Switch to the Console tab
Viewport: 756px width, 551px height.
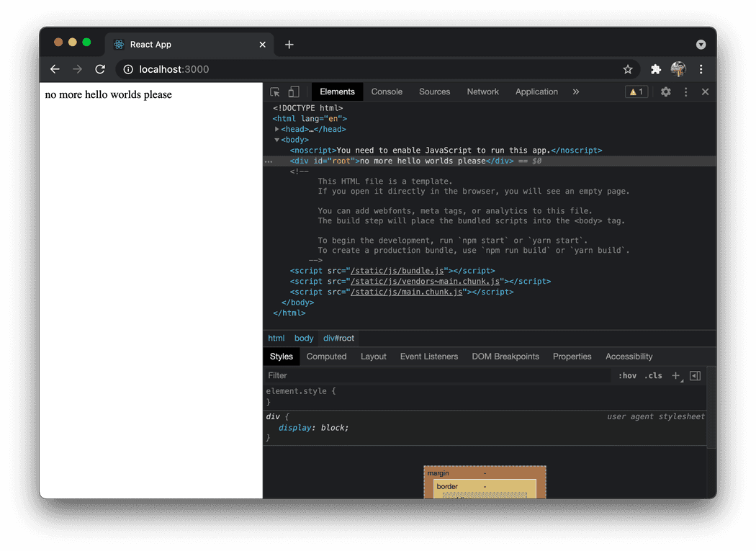point(387,91)
